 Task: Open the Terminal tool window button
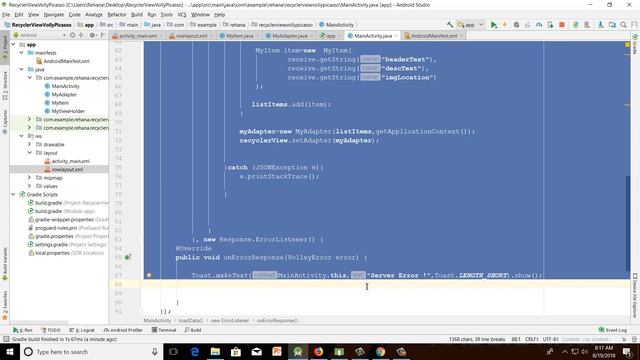(164, 330)
